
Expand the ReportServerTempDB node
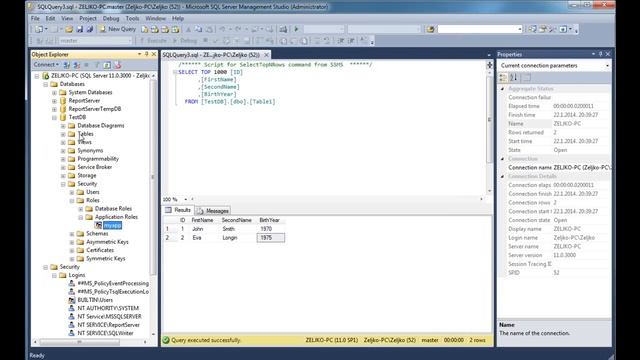pyautogui.click(x=54, y=109)
